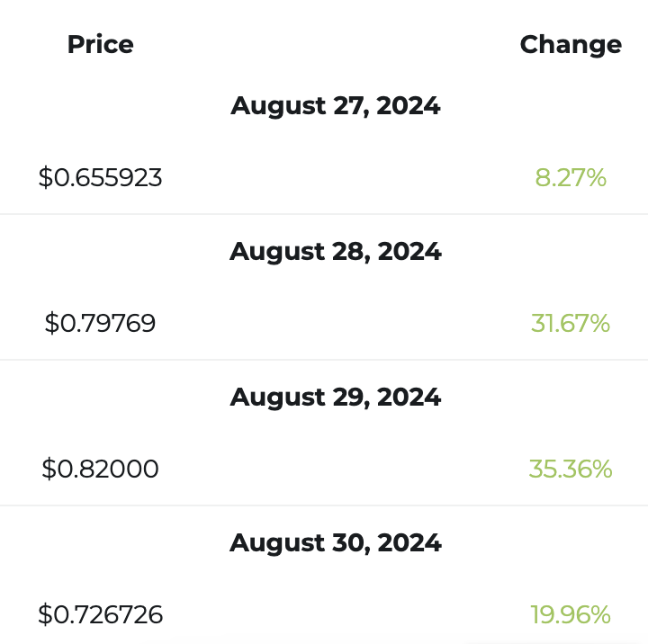Click the dollar sign before 0.82000
This screenshot has width=648, height=644.
49,469
